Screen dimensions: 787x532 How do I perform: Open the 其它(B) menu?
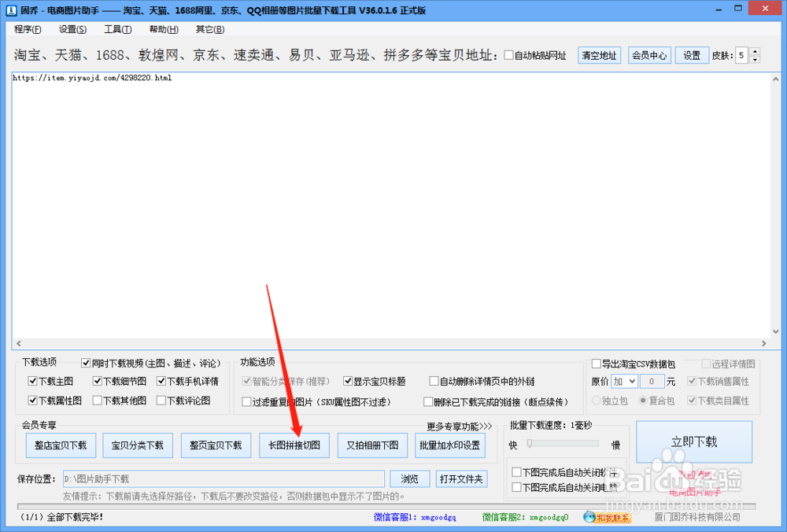pyautogui.click(x=210, y=30)
